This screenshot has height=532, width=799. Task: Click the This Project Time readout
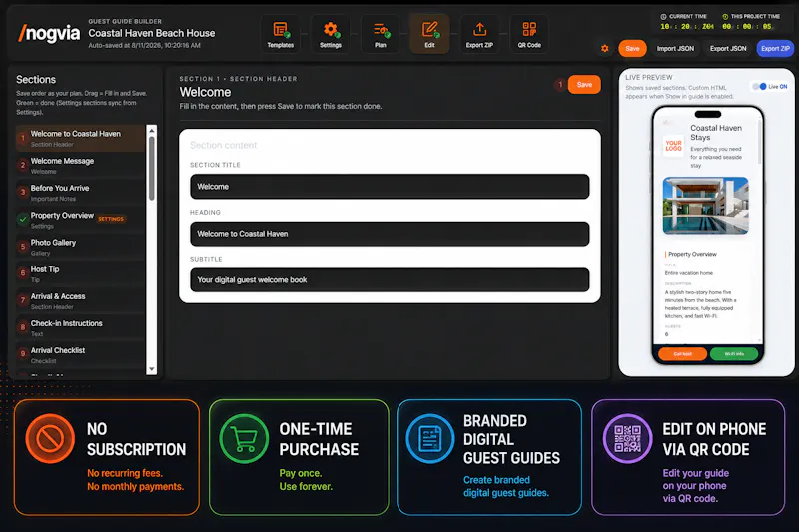click(747, 27)
